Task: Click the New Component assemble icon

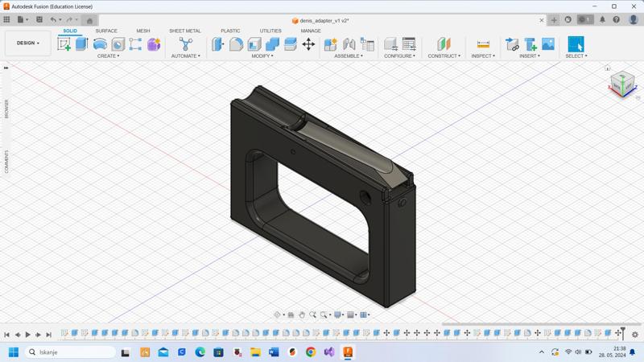Action: [330, 44]
